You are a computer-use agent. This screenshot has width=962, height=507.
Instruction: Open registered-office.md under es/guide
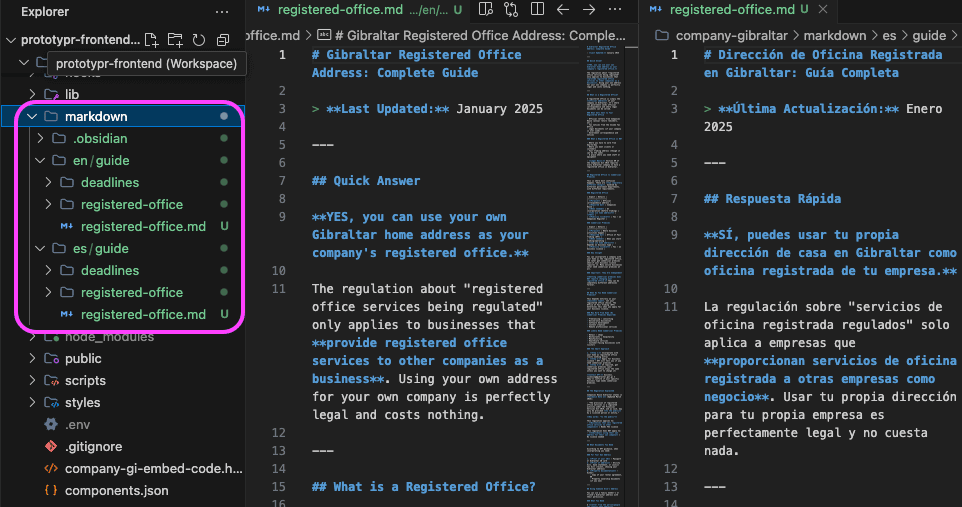pos(143,314)
